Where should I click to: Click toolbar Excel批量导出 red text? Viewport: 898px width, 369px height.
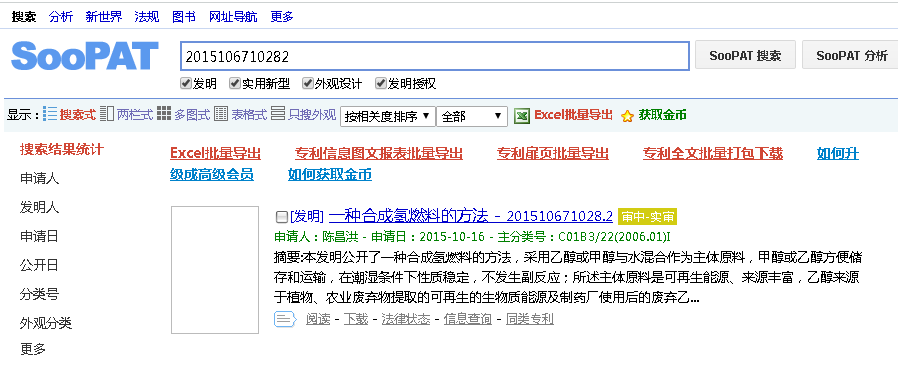573,115
